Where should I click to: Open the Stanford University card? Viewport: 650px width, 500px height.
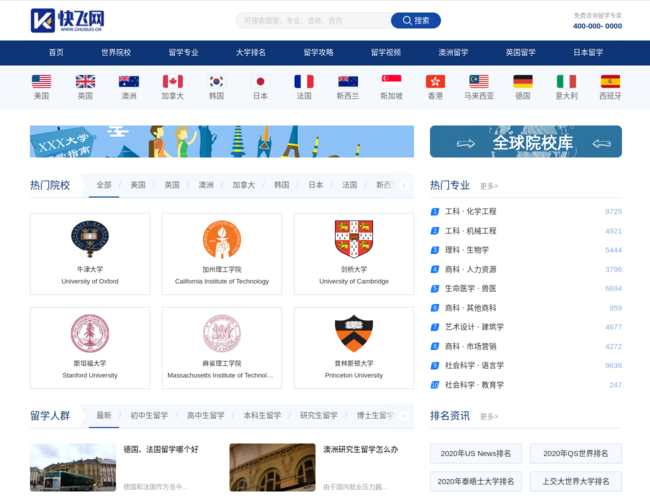coord(90,347)
